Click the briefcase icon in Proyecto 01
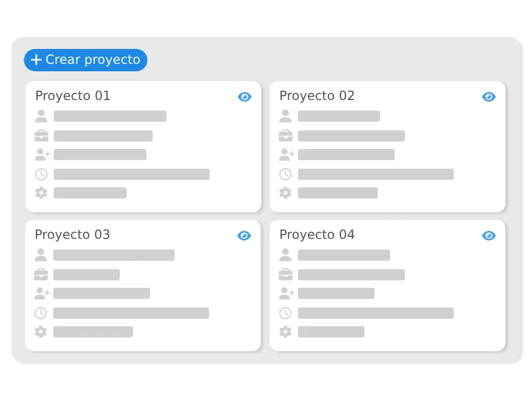Viewport: 532px width, 399px height. pyautogui.click(x=41, y=135)
